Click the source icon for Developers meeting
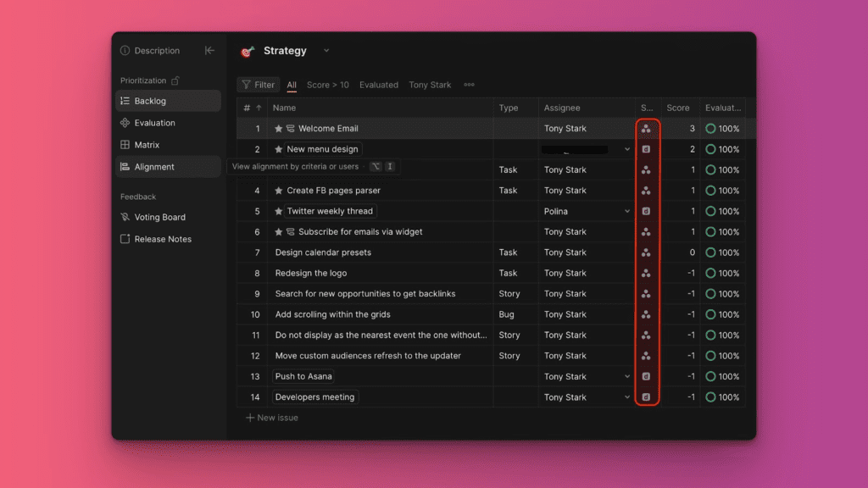Screen dimensions: 868x488 coord(646,397)
